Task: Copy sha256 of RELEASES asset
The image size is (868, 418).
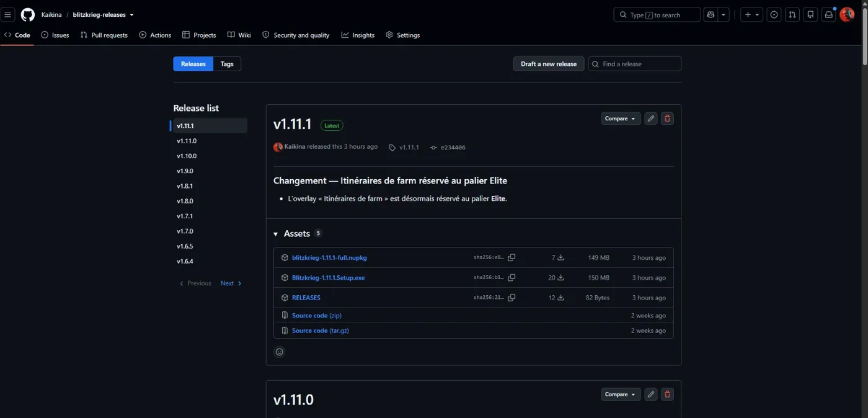Action: (511, 298)
